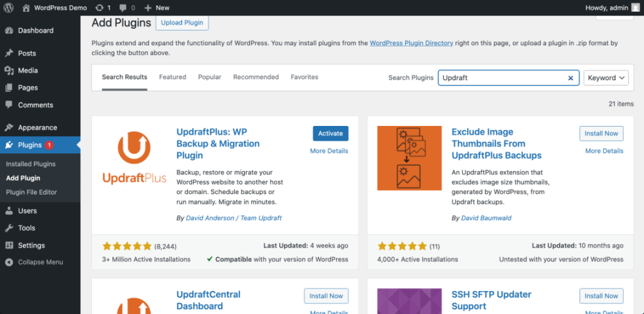Switch to the Recommended tab
644x314 pixels.
coord(256,77)
